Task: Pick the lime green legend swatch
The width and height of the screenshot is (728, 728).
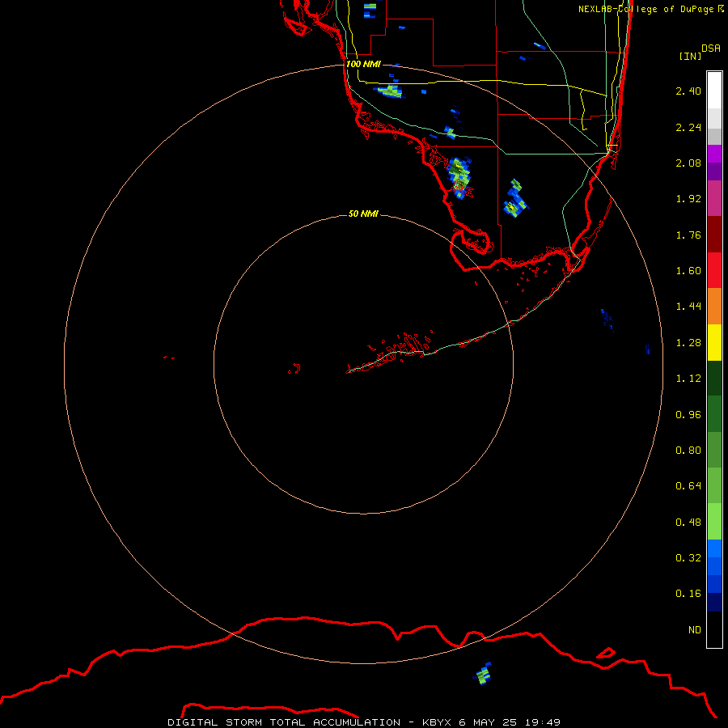Action: click(x=714, y=522)
